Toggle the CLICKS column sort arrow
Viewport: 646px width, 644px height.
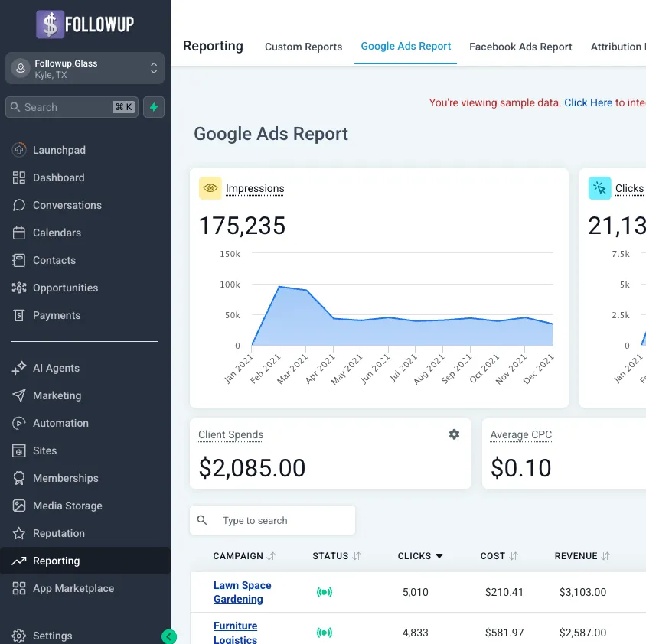coord(439,556)
